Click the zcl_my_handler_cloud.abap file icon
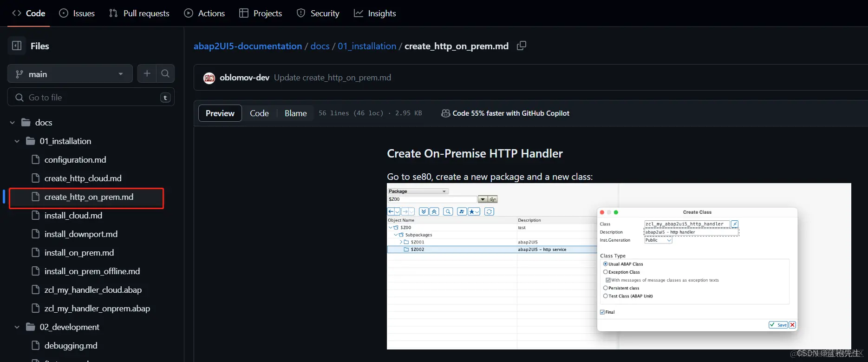868x362 pixels. (35, 290)
